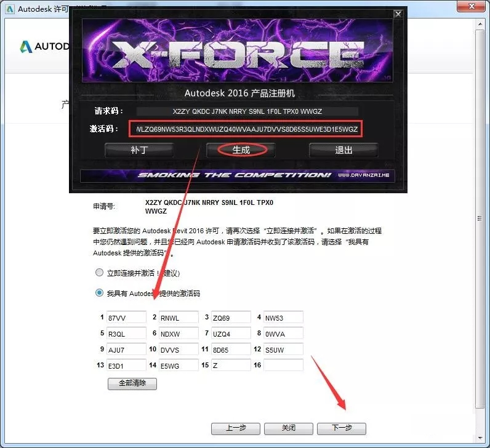The height and width of the screenshot is (448, 490).
Task: Click the 补丁 button in the keygen
Action: pos(139,150)
